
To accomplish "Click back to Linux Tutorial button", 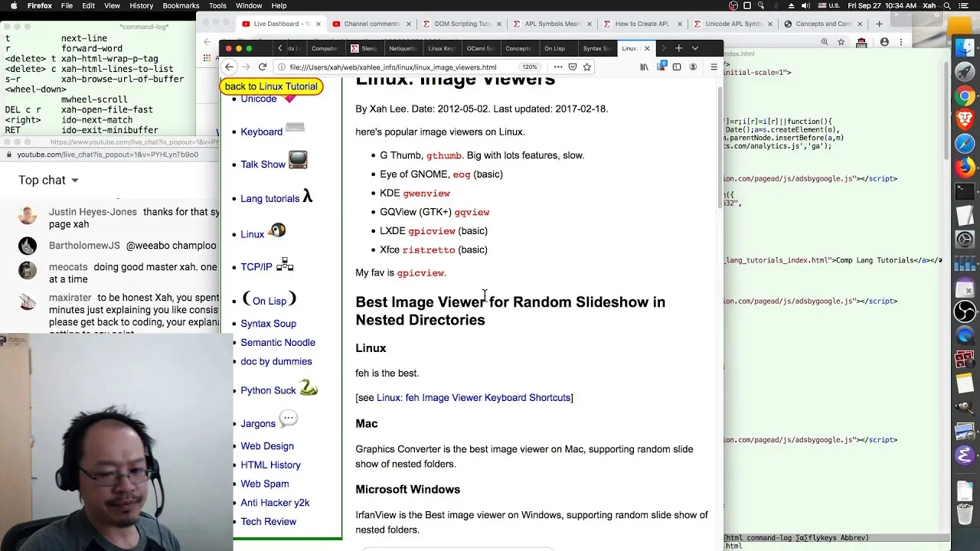I will pos(271,86).
